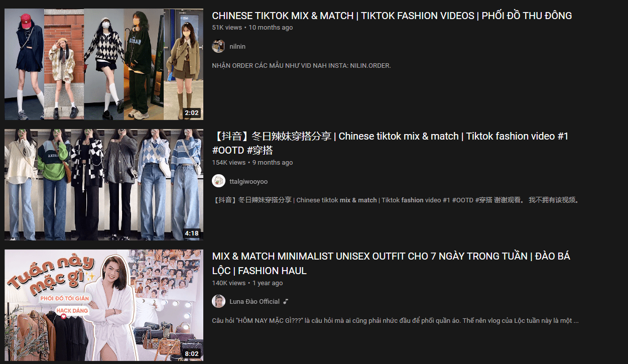Click description starting Câu hỏi "HÔM NAY MẶC GÌ???"
The image size is (628, 364).
(x=396, y=320)
